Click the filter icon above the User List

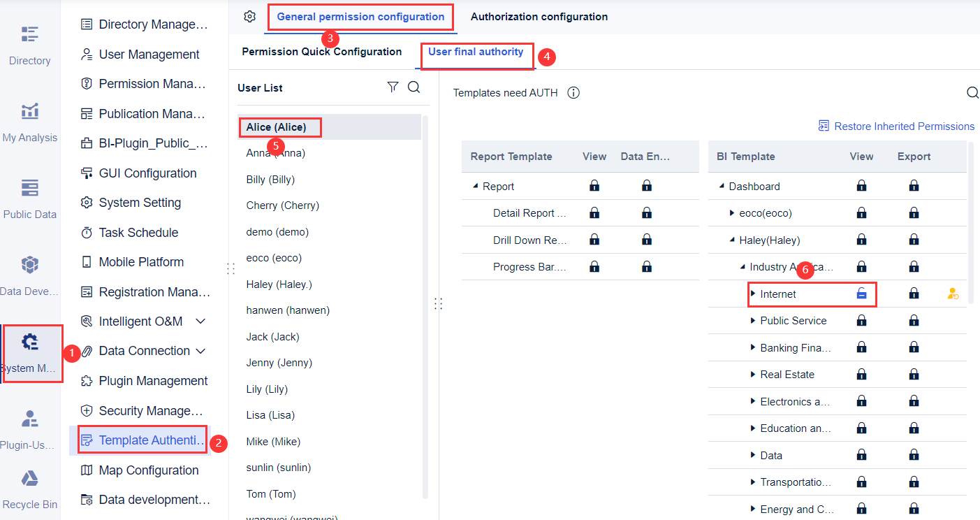(393, 87)
